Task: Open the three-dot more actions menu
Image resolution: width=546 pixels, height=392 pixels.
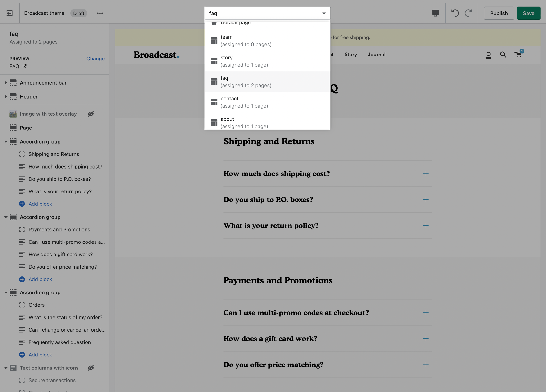Action: pos(100,13)
